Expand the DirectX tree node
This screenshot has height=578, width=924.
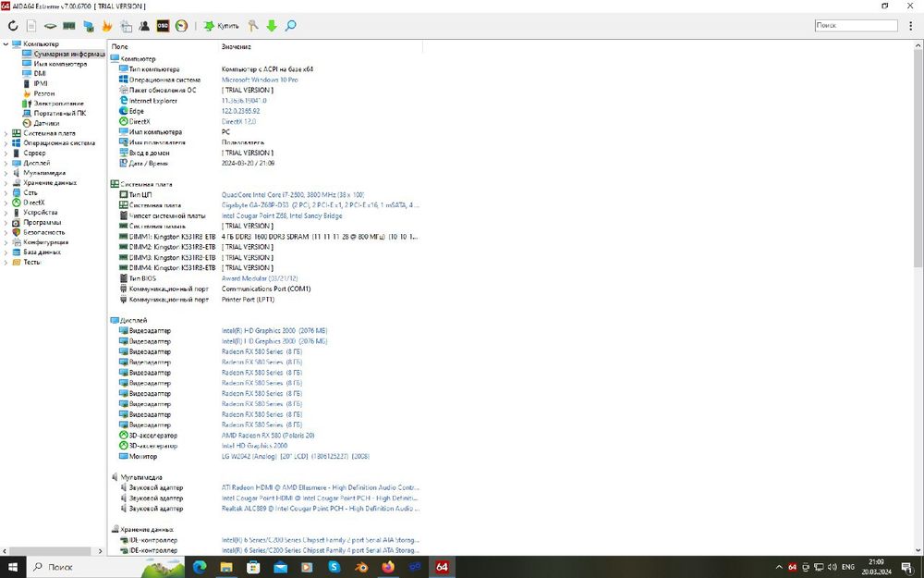(x=6, y=203)
